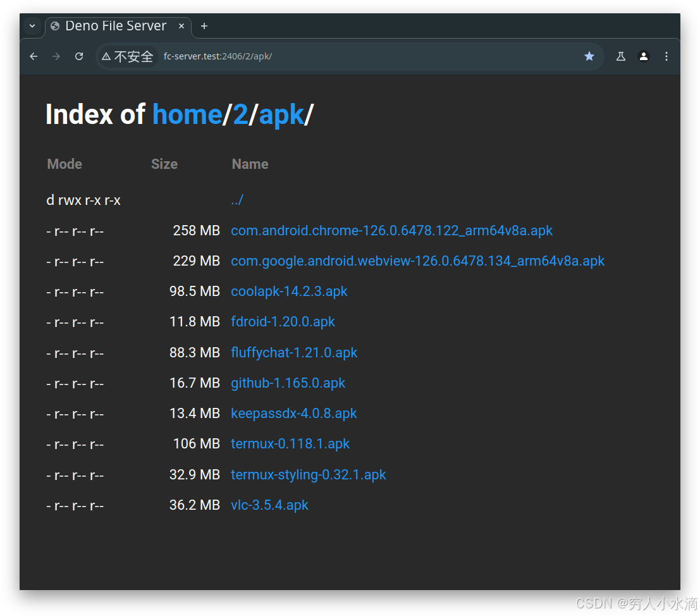
Task: Click the 106 MB size value
Action: (x=197, y=444)
